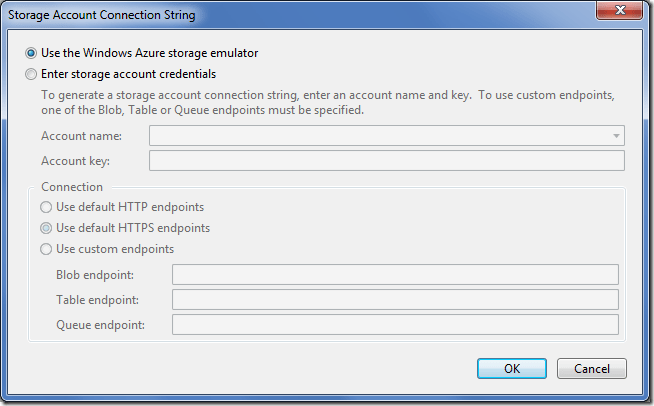This screenshot has height=406, width=654.
Task: Enable Use custom endpoints radio button
Action: click(46, 249)
